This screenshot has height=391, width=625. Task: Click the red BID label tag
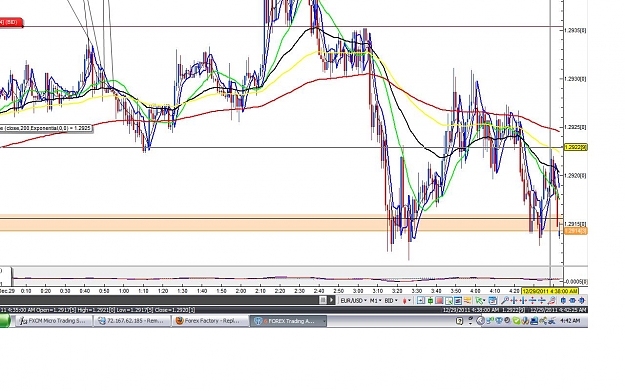pyautogui.click(x=11, y=22)
